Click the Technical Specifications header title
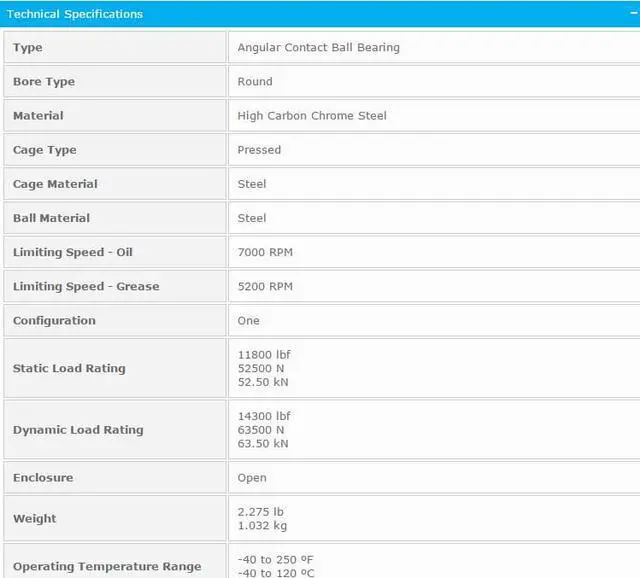 tap(75, 14)
